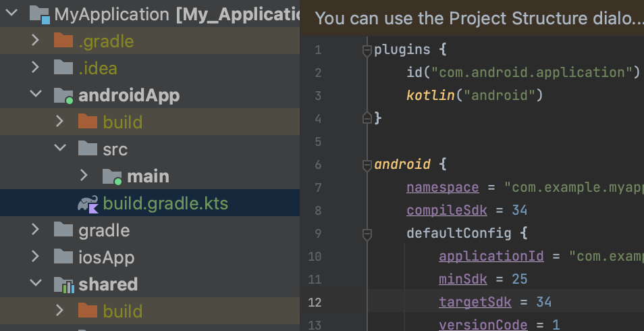
Task: Select the .gradle tree item
Action: coord(150,41)
